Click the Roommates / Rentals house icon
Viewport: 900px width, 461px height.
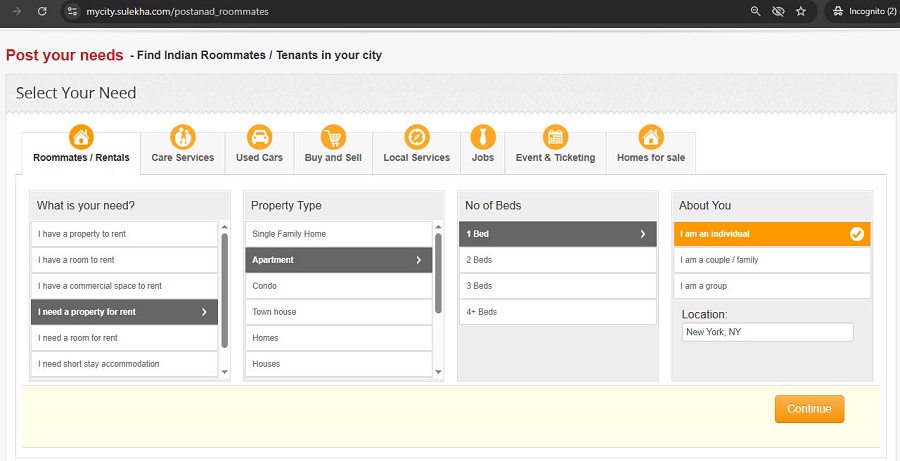tap(81, 137)
